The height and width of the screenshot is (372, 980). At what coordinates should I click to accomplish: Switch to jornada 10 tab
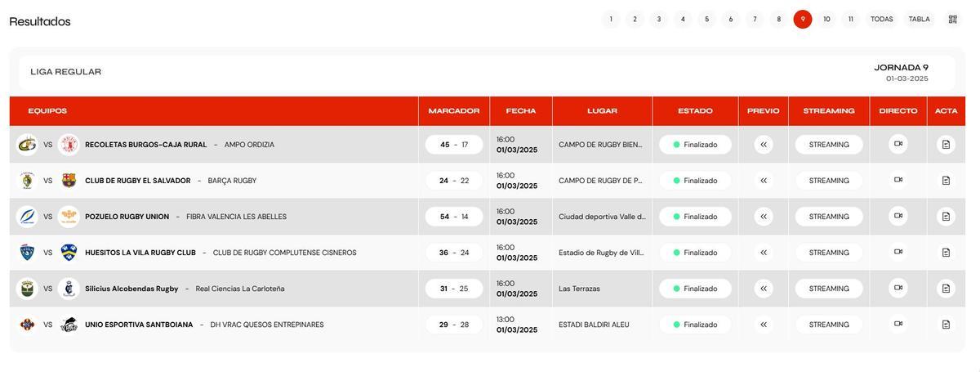click(826, 19)
